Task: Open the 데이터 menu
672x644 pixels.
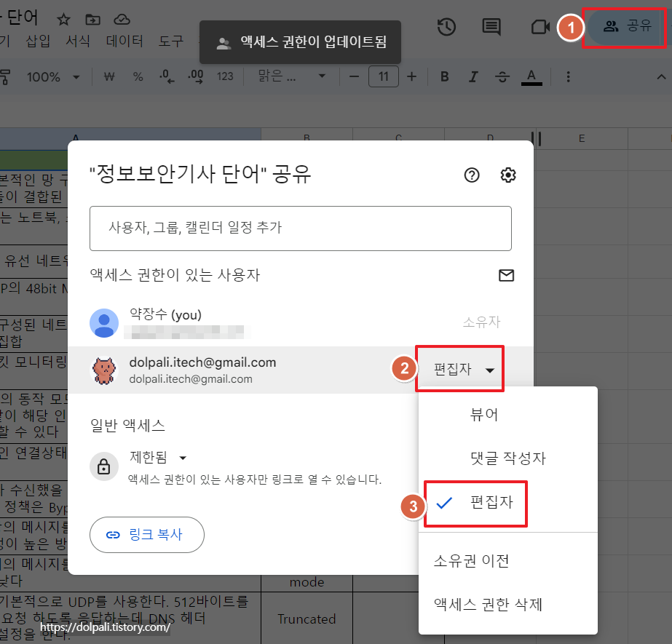Action: 124,41
